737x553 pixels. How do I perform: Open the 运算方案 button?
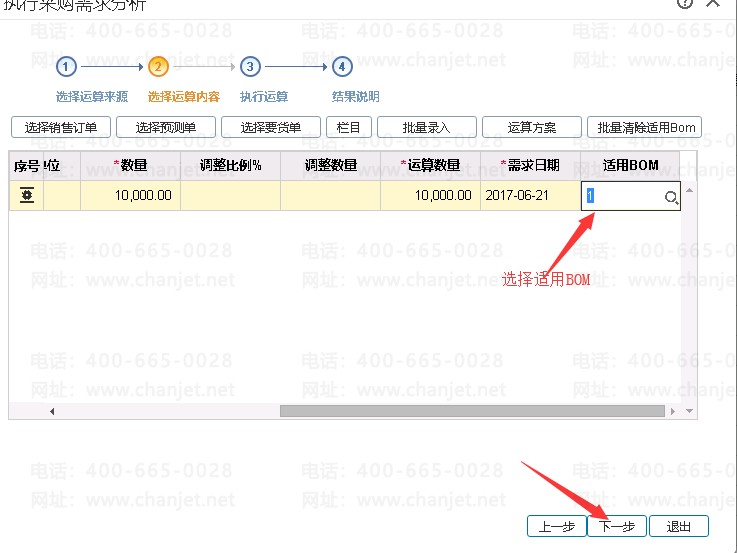[x=532, y=127]
